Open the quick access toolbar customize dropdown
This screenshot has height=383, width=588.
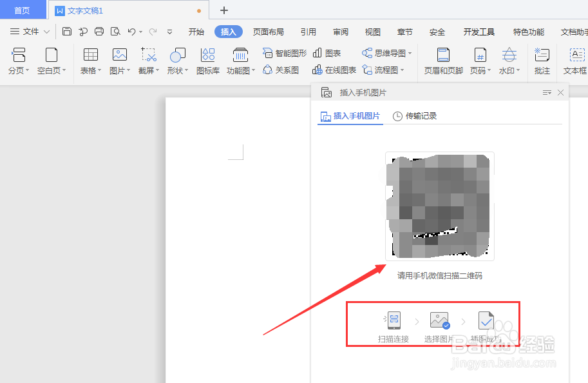point(169,32)
